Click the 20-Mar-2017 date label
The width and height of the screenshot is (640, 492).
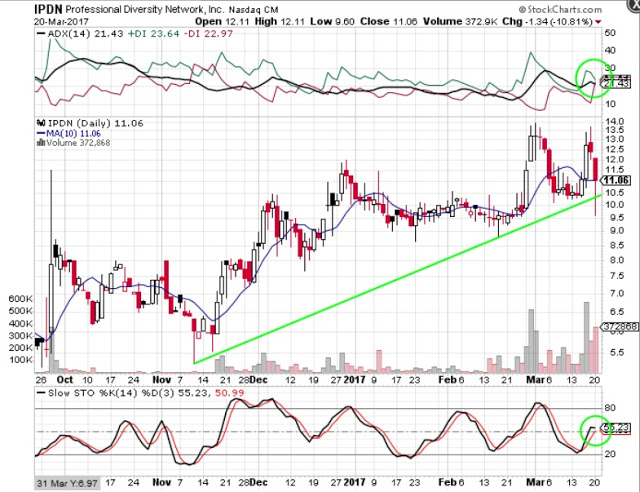pos(61,22)
